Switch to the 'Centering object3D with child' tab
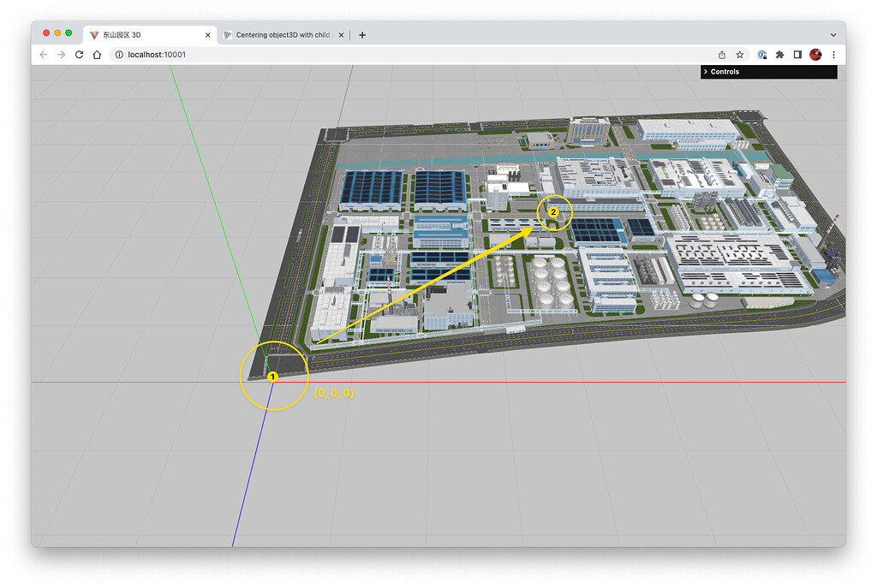The height and width of the screenshot is (588, 877). tap(283, 34)
